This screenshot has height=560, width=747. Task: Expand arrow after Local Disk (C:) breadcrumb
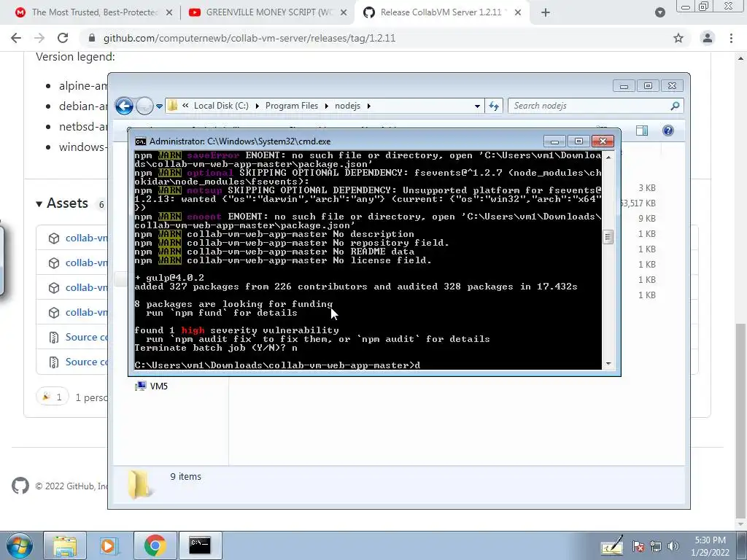(257, 106)
